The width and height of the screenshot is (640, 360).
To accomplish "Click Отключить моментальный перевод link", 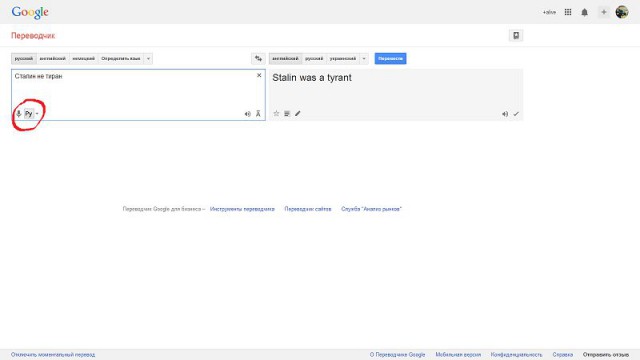I will (53, 355).
